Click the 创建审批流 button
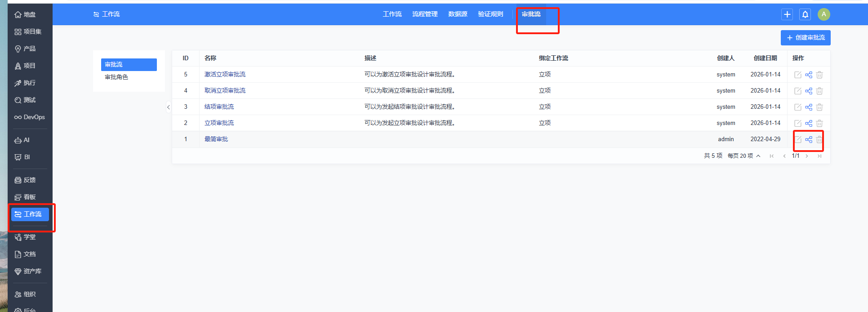868x312 pixels. (806, 38)
